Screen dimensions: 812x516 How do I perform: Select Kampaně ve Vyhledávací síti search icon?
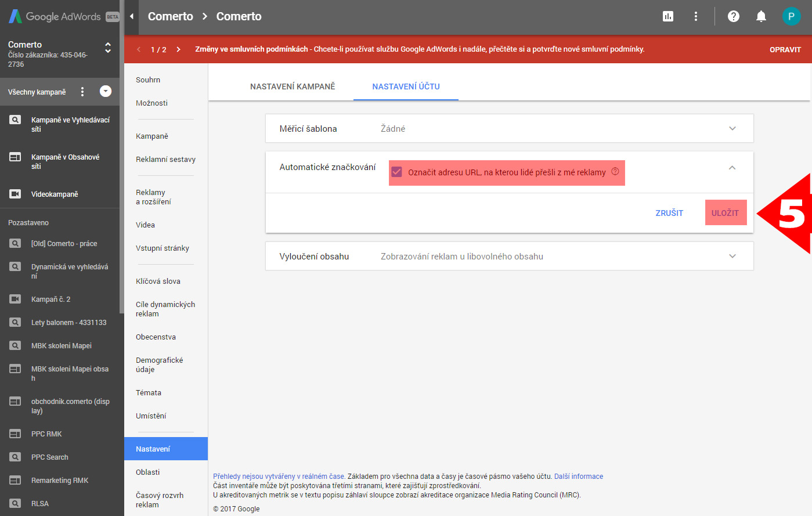tap(15, 120)
